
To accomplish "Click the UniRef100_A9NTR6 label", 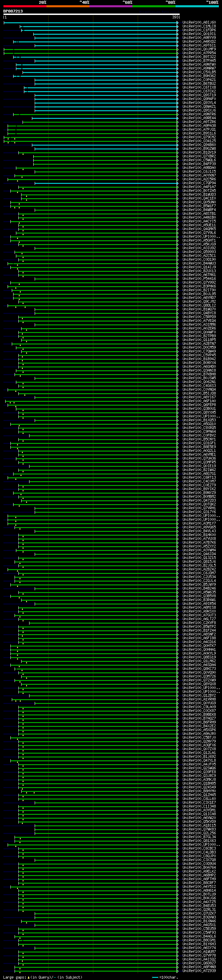I will coord(199,114).
